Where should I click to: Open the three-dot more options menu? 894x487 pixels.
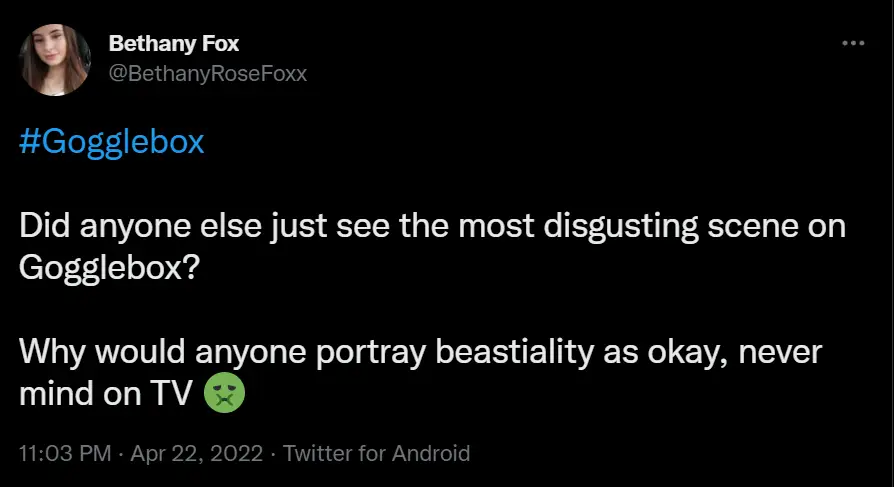[x=853, y=44]
